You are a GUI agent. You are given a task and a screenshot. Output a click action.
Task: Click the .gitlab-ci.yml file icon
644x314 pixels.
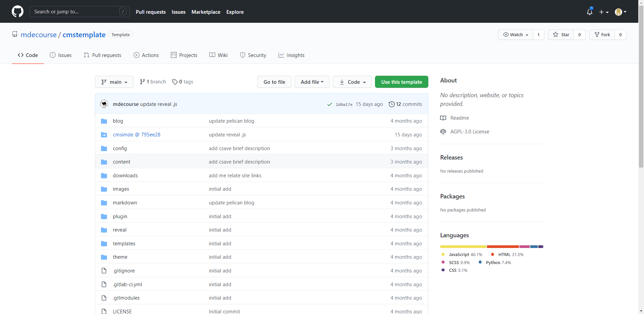[x=104, y=285]
